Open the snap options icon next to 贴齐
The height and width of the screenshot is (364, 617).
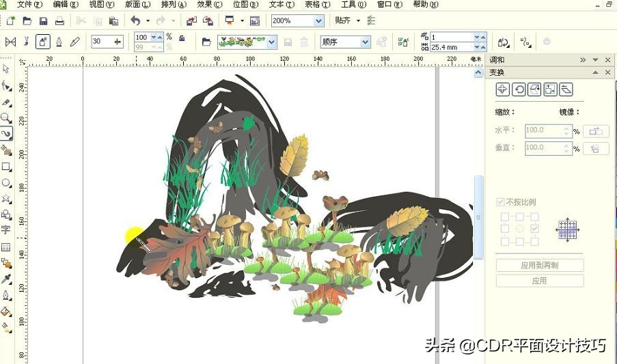click(371, 20)
